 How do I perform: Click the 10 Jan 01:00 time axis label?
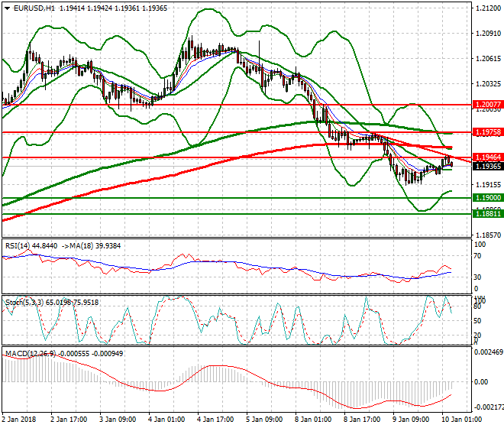point(462,420)
